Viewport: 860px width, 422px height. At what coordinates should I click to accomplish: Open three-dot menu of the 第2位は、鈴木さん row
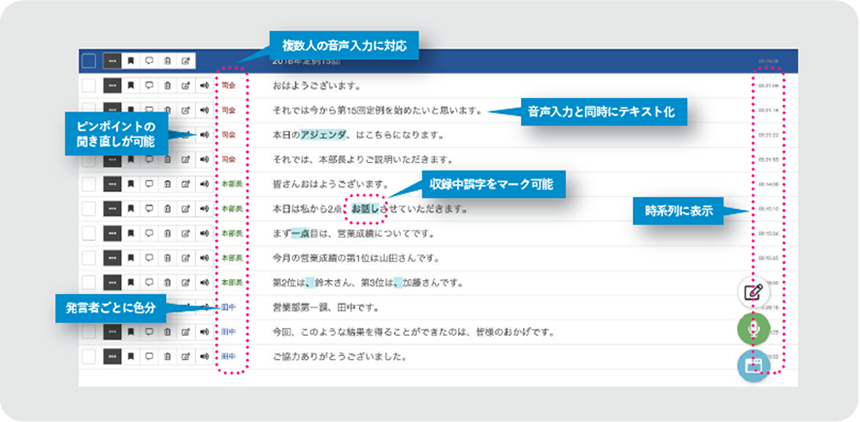[x=112, y=282]
